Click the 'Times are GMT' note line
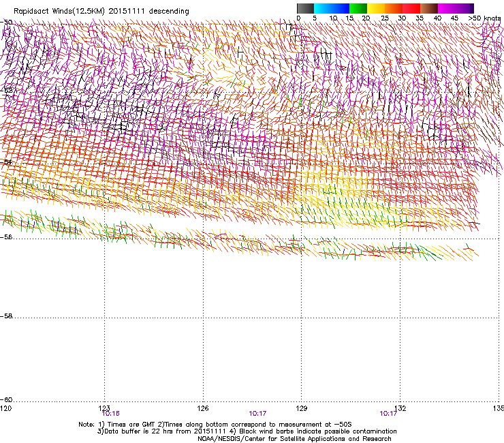504x443 pixels. (215, 425)
